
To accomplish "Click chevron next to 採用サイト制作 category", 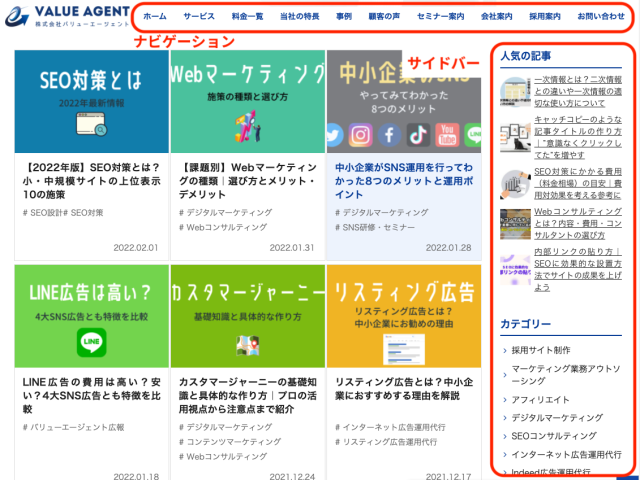I will [505, 350].
